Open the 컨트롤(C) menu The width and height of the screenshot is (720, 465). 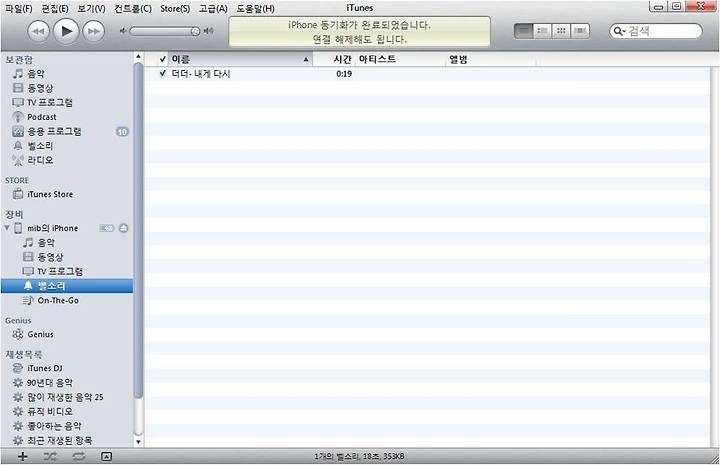point(133,8)
